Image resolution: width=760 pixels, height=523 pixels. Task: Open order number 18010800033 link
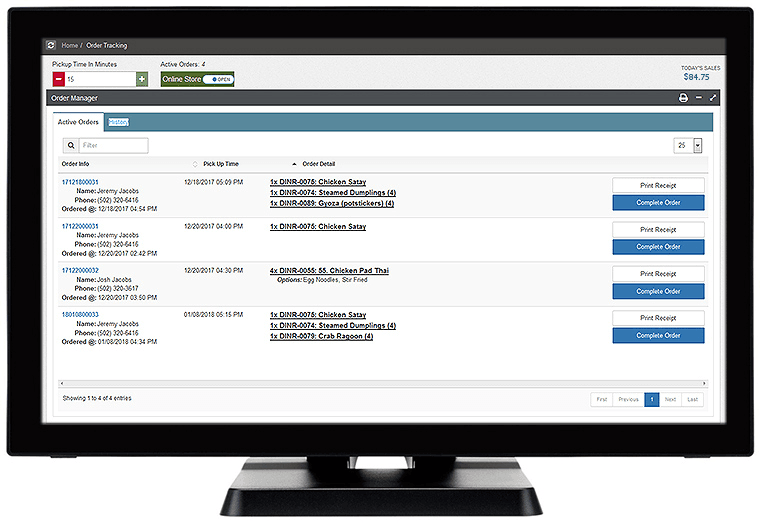pos(80,314)
